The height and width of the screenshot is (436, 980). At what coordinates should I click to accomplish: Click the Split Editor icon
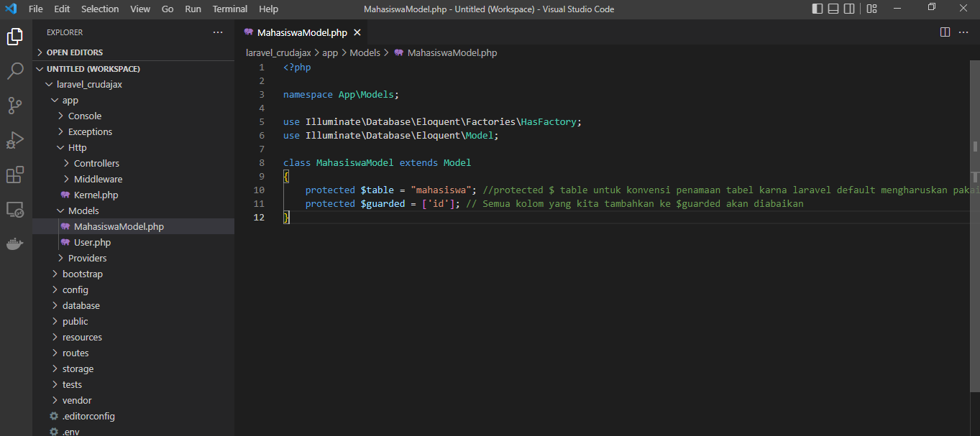[x=944, y=32]
